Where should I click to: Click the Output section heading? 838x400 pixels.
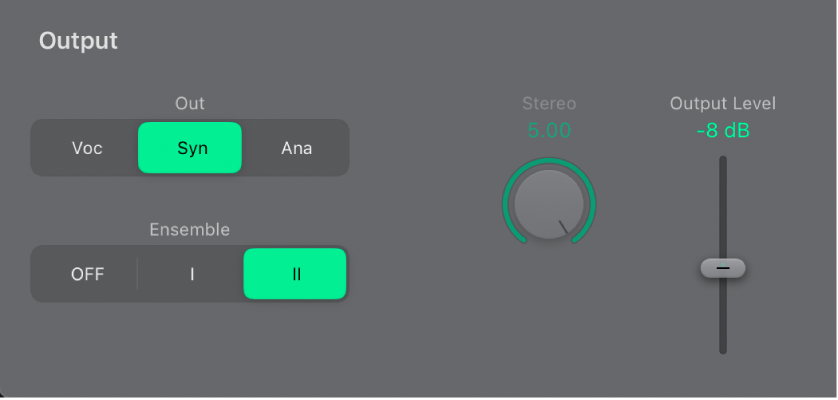[x=78, y=41]
